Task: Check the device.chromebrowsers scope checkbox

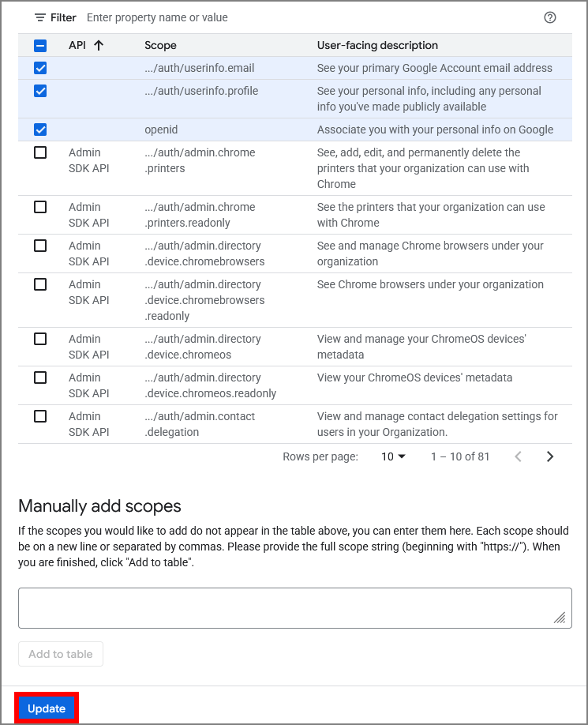Action: pyautogui.click(x=40, y=246)
